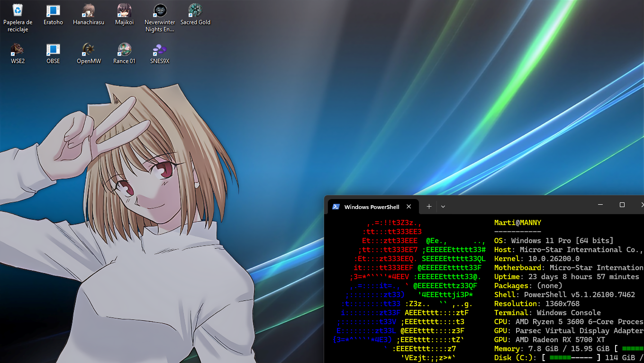This screenshot has width=644, height=363.
Task: Click the GPU: Parsec Virtual Display line
Action: (569, 331)
